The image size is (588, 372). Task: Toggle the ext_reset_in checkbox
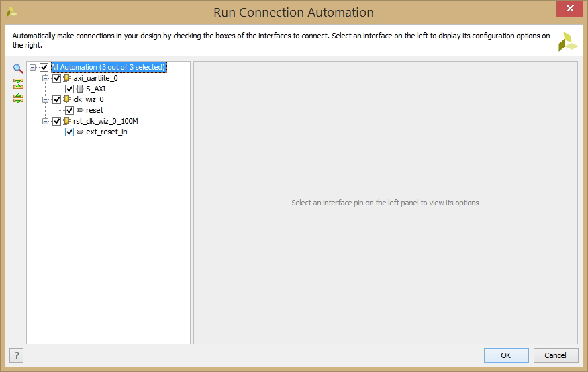[69, 132]
